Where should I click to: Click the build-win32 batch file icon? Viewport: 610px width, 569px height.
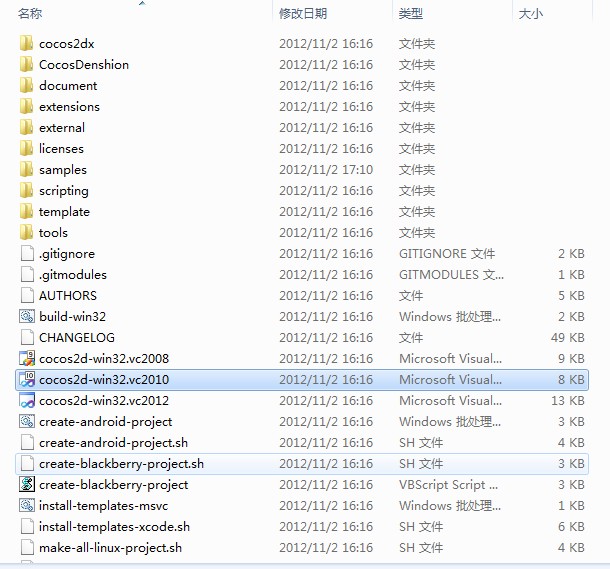[27, 316]
